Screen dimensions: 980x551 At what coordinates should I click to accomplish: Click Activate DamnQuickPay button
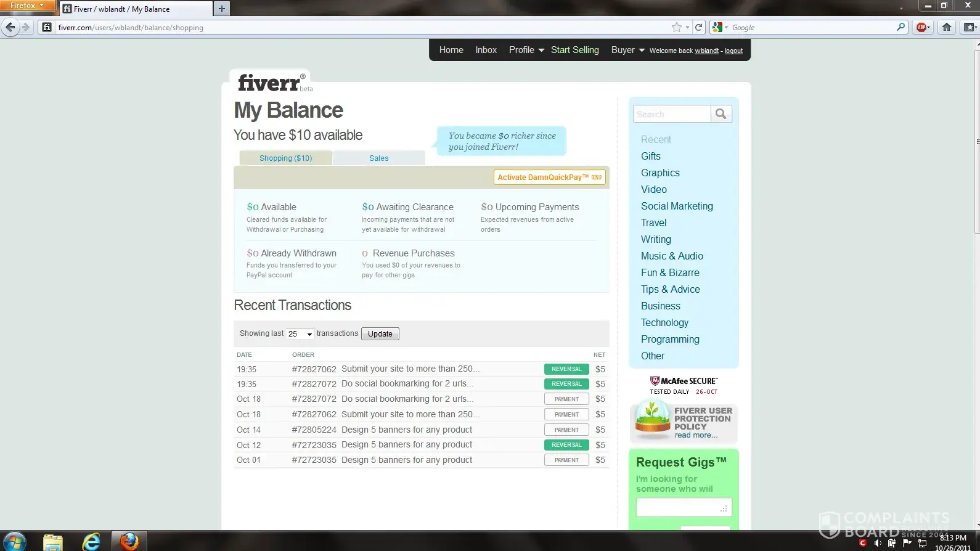549,178
